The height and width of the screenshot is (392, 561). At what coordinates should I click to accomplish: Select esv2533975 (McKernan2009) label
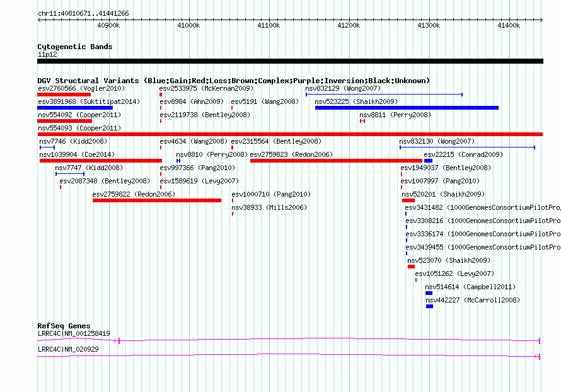(x=207, y=88)
